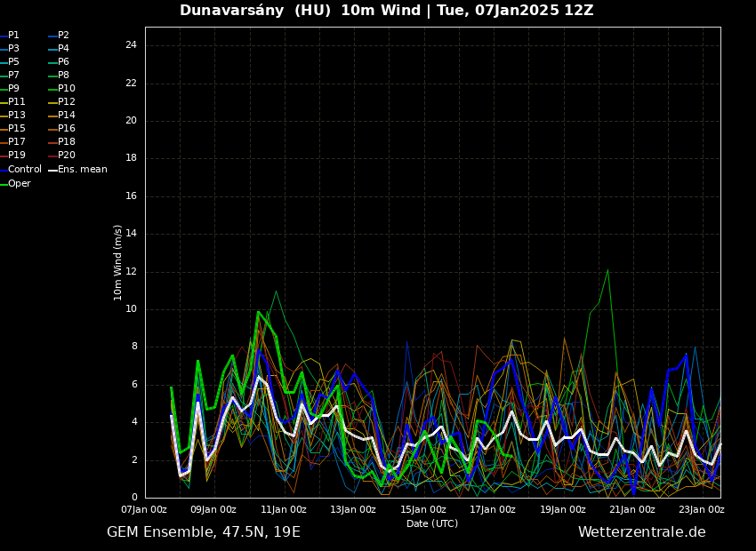Click the 07Jan 00z x-axis label

point(144,510)
